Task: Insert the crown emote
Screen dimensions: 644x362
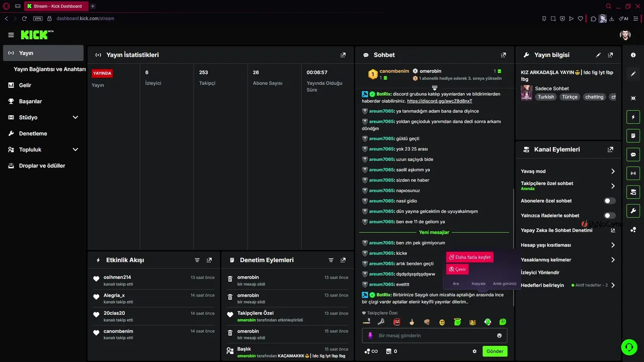Action: (472, 322)
